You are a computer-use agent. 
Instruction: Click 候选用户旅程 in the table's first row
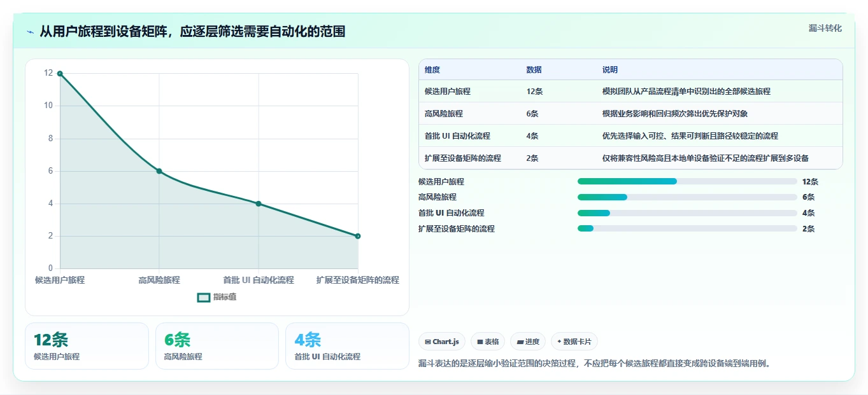coord(448,92)
